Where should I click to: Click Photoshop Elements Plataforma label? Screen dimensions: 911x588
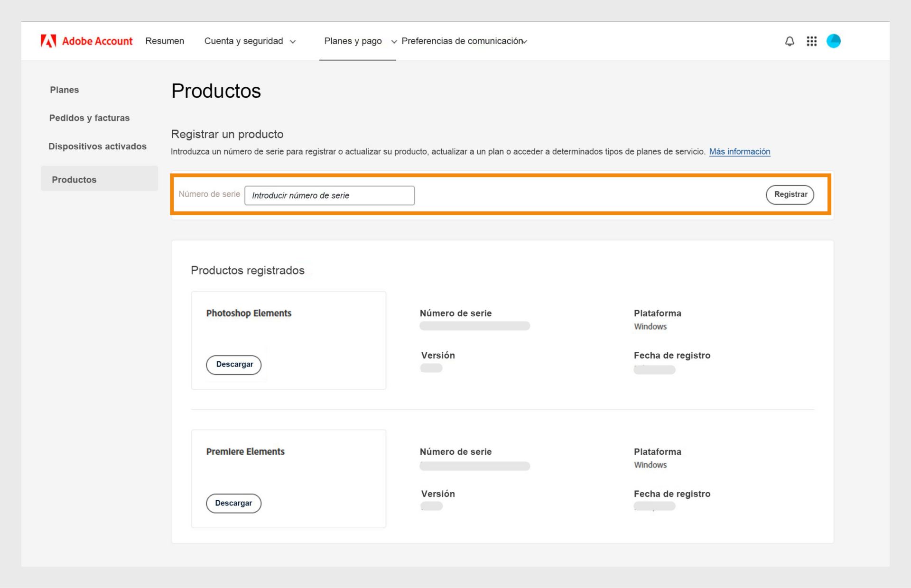pyautogui.click(x=658, y=313)
